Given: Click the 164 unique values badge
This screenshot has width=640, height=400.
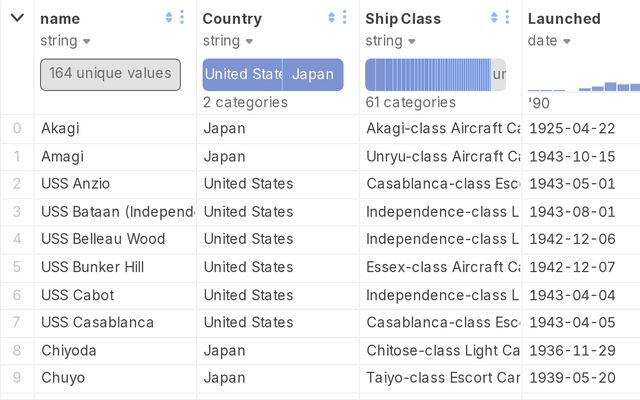Looking at the screenshot, I should (110, 75).
